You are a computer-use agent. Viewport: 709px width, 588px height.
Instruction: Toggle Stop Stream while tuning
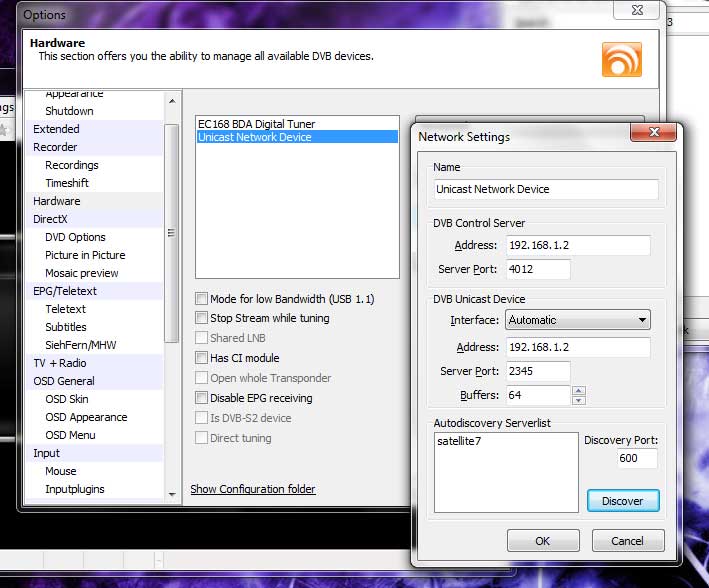click(x=202, y=318)
